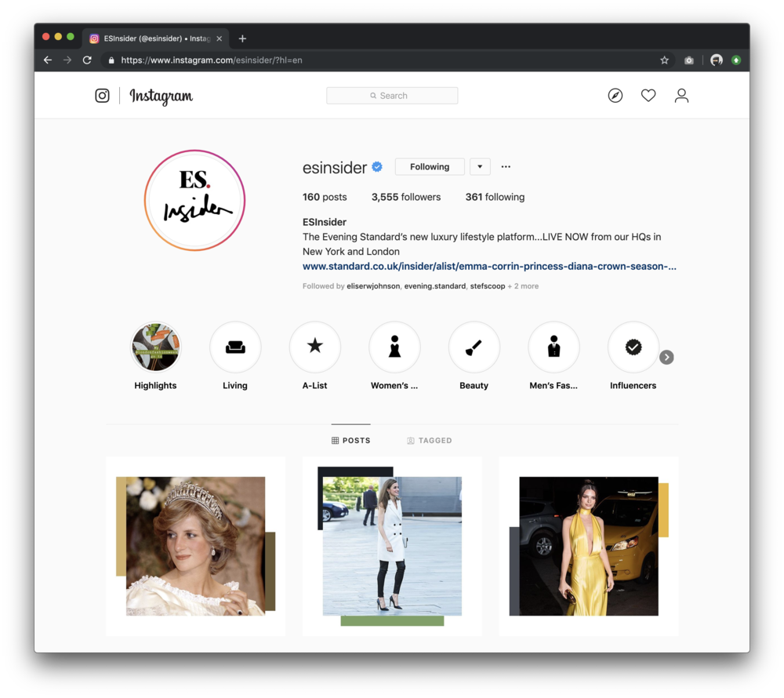Image resolution: width=784 pixels, height=698 pixels.
Task: Reload the Instagram page
Action: (87, 60)
